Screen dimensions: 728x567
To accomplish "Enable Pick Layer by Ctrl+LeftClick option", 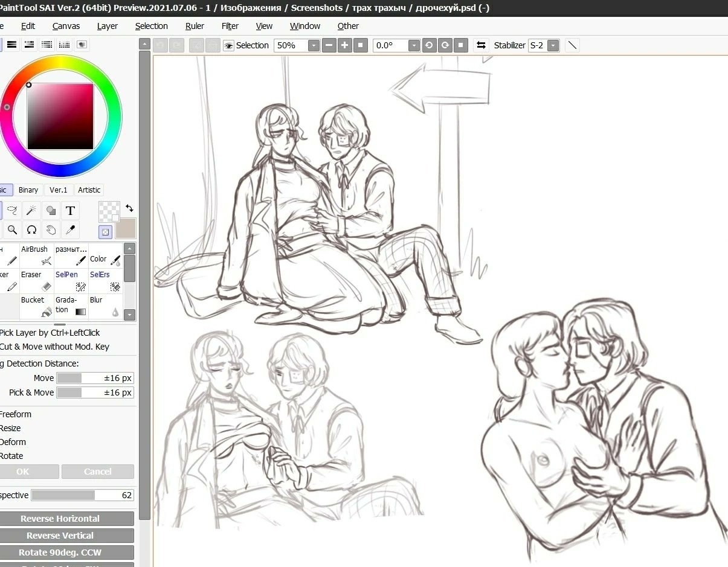I will (x=50, y=333).
